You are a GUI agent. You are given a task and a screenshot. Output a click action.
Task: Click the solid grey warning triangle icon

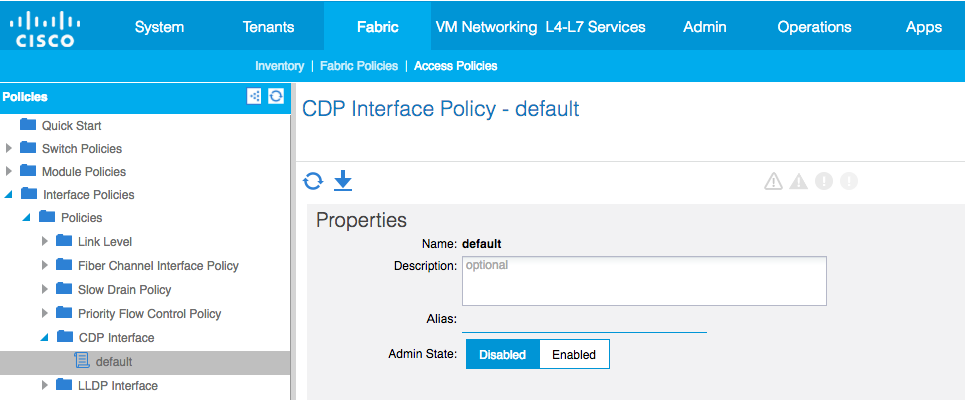(798, 181)
